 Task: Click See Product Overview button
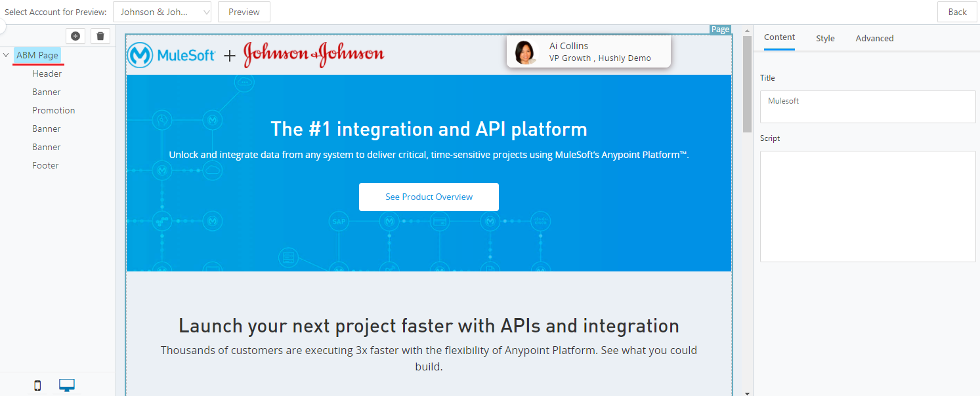pos(429,197)
